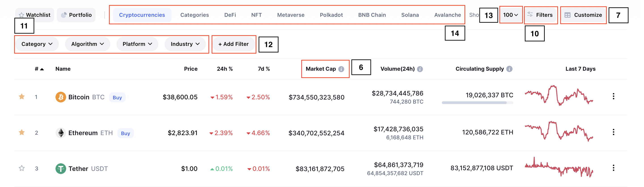Toggle the Tether watchlist star
The height and width of the screenshot is (187, 644).
point(22,168)
